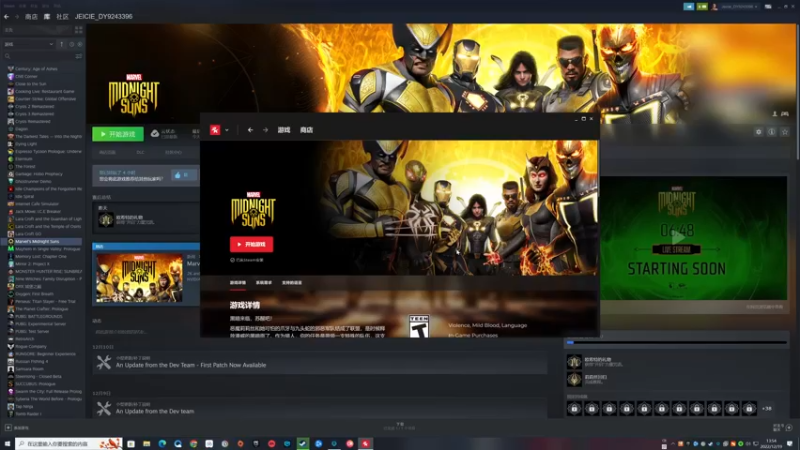Click the friends and chat icon bottom right
Image resolution: width=800 pixels, height=450 pixels.
click(789, 428)
